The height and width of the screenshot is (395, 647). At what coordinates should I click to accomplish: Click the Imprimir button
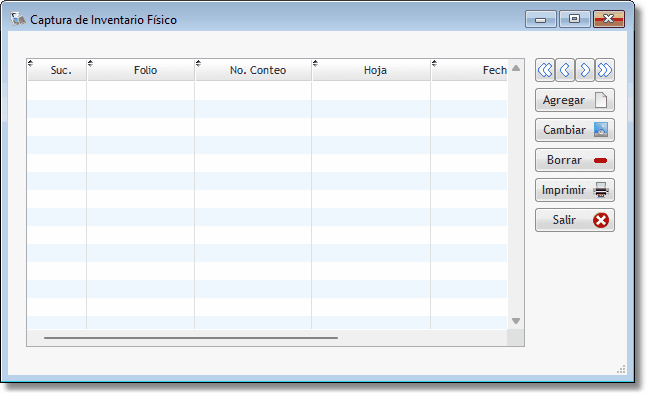coord(575,190)
